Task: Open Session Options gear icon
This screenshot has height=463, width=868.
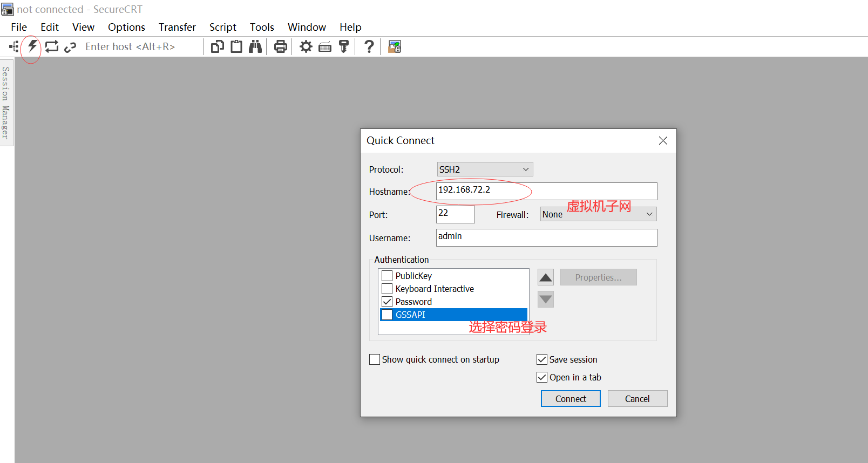Action: point(306,47)
